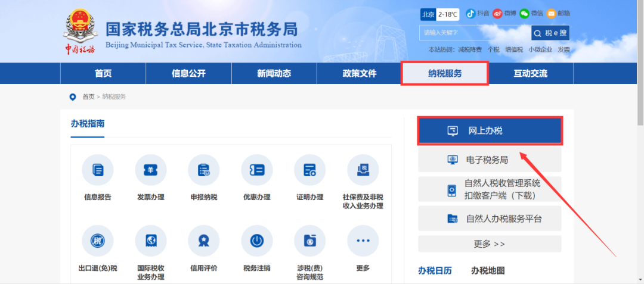Focus the keyword search input field

pos(475,33)
